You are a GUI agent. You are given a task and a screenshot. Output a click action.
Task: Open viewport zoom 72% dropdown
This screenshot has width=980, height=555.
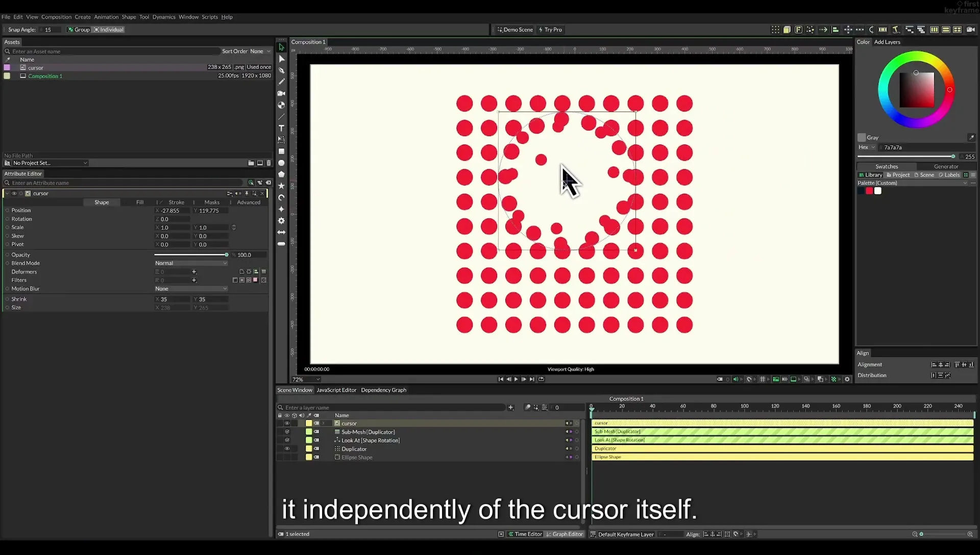306,380
